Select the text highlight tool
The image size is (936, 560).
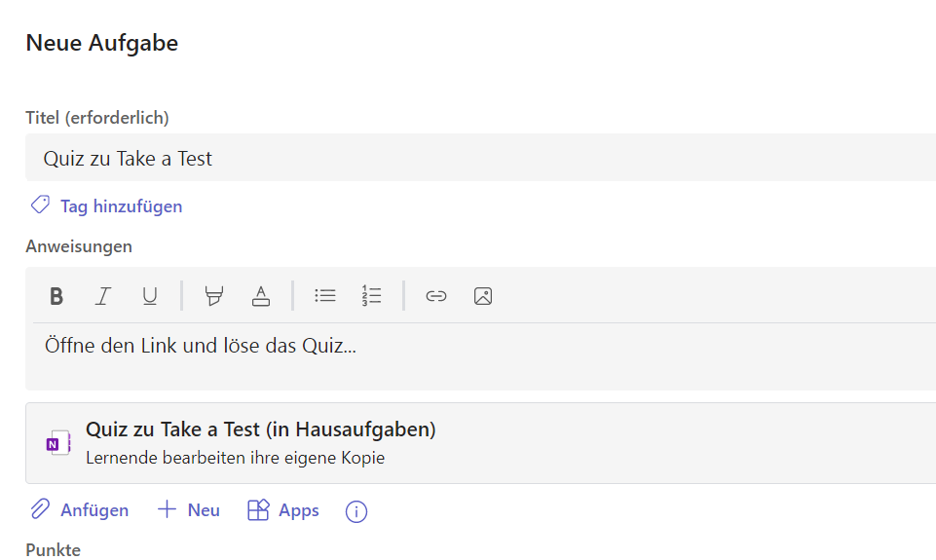point(214,296)
